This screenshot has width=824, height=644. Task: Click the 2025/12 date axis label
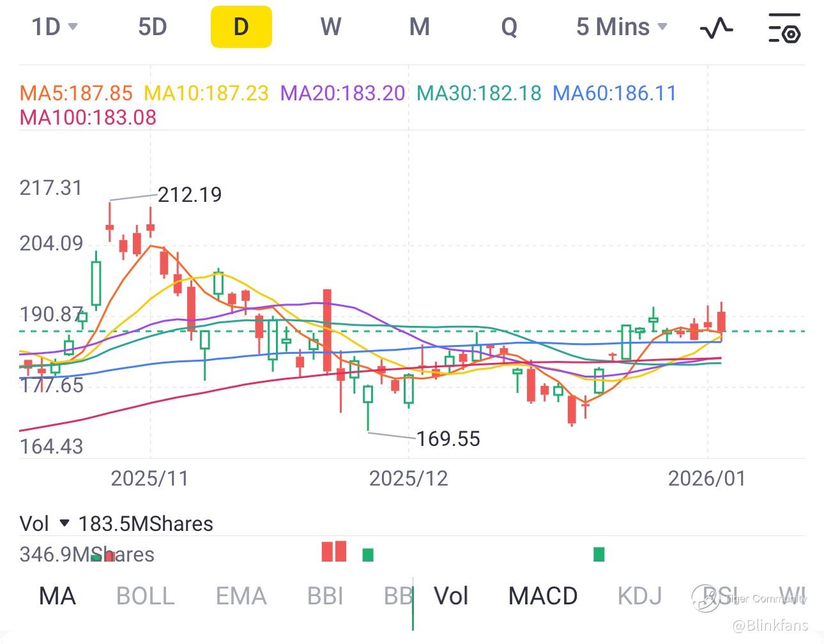[x=409, y=479]
